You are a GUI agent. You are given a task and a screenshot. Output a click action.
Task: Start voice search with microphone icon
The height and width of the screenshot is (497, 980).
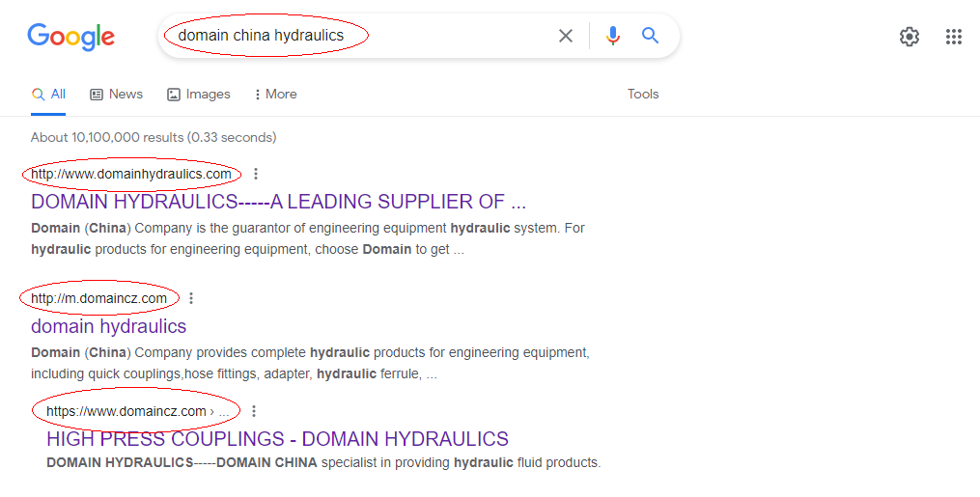(613, 36)
